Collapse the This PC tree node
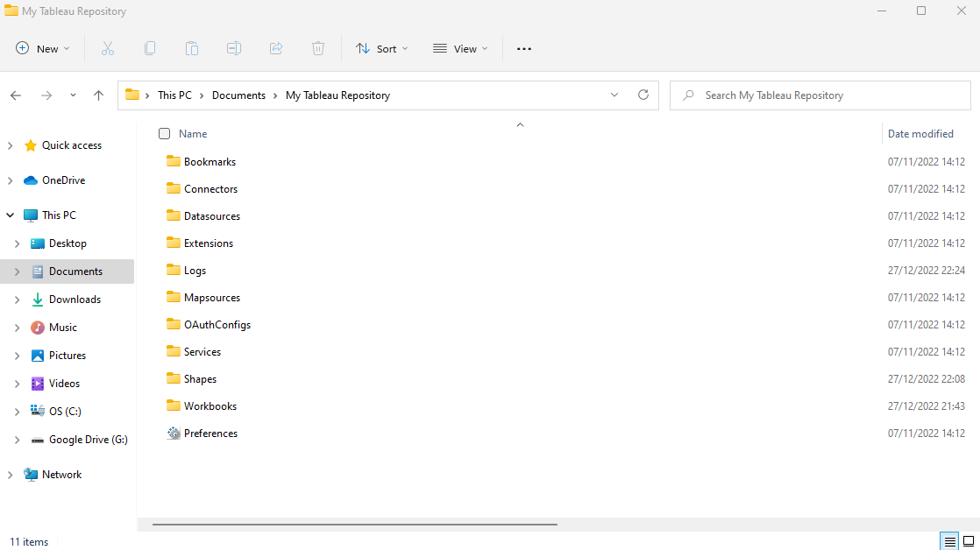Screen dimensions: 980x550 click(x=10, y=215)
